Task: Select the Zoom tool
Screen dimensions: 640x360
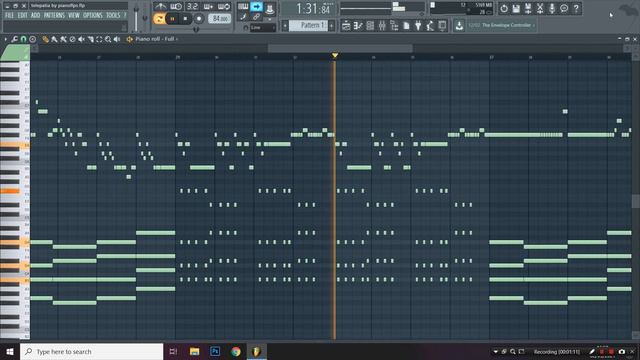Action: coord(108,39)
